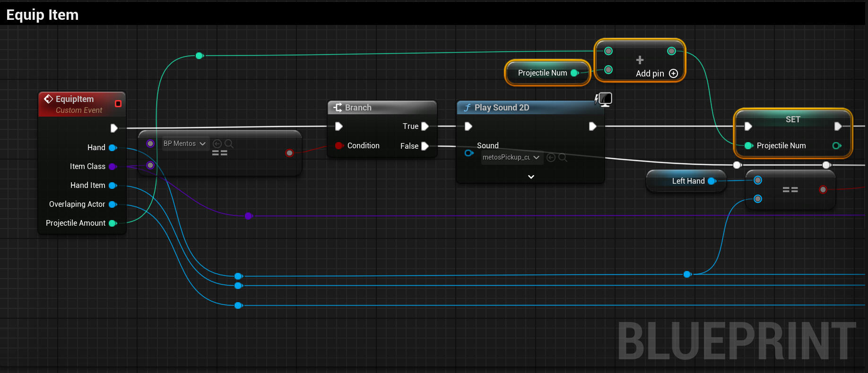Select the Projectile Num getter node
The image size is (868, 373).
pyautogui.click(x=542, y=73)
